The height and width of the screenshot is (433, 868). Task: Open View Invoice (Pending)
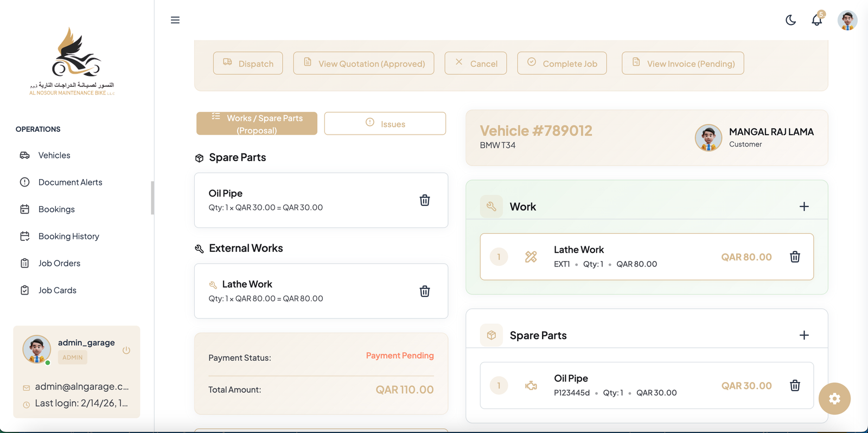click(682, 63)
